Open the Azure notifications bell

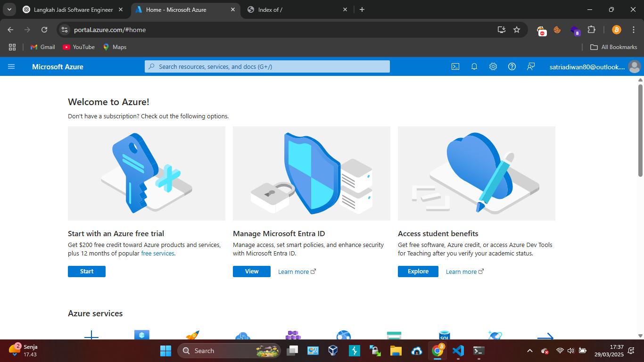[474, 66]
